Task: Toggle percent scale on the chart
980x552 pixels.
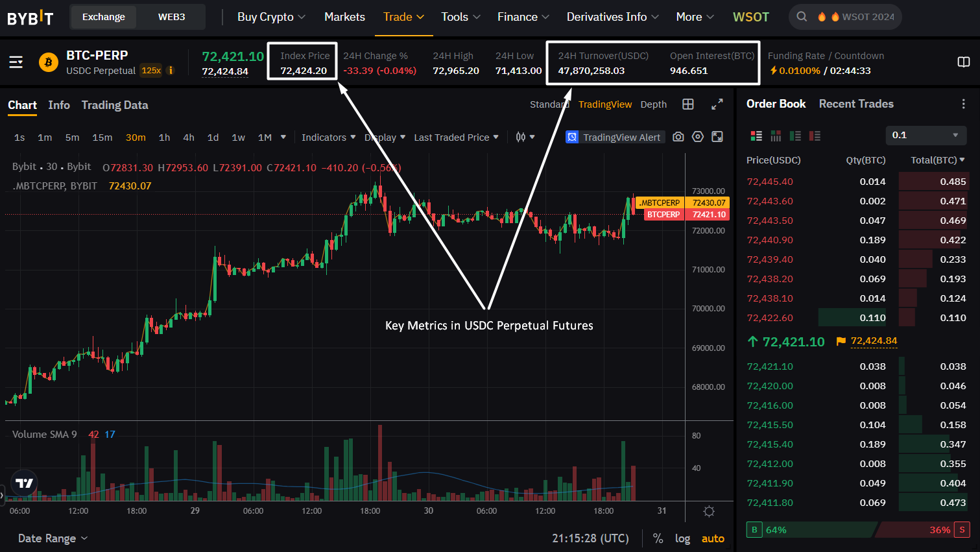Action: 658,538
